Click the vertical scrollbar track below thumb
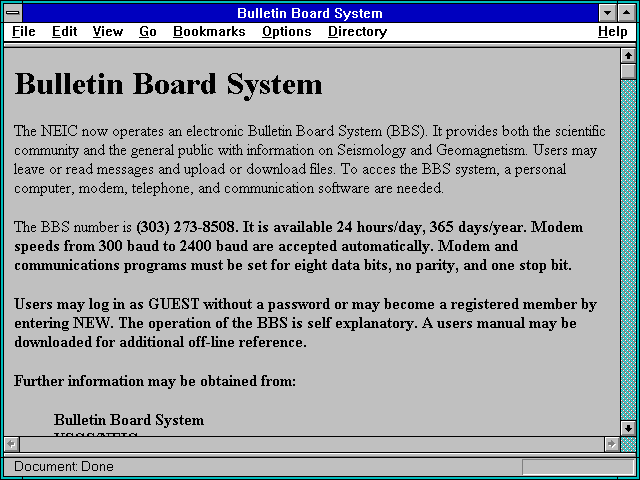This screenshot has width=640, height=480. 628,250
